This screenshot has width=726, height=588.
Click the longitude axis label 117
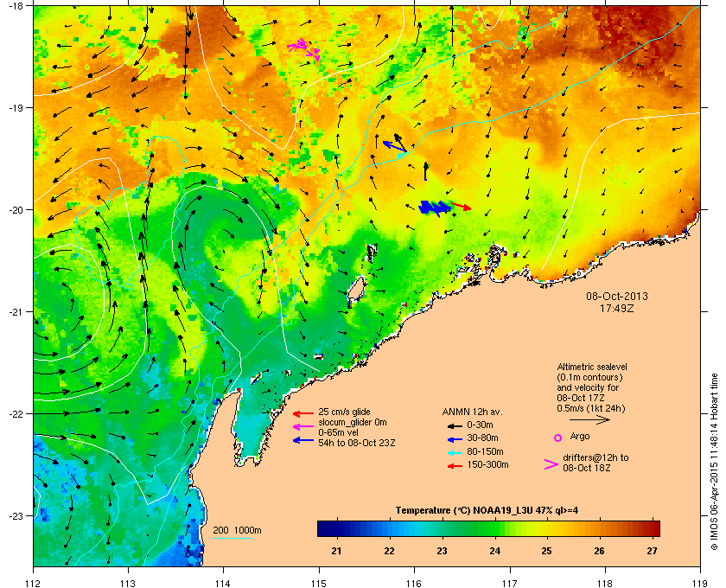(509, 583)
